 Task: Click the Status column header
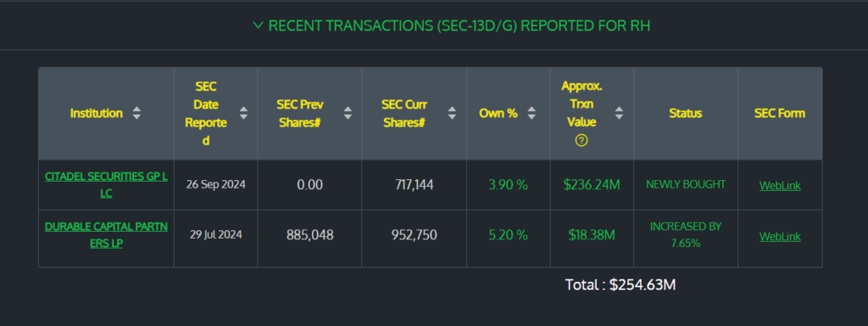click(685, 114)
